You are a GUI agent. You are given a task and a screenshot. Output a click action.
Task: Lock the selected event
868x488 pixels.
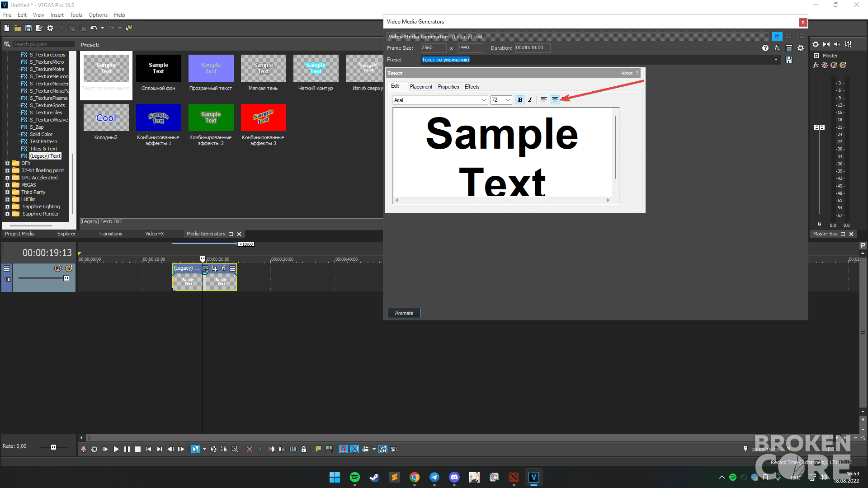point(304,449)
